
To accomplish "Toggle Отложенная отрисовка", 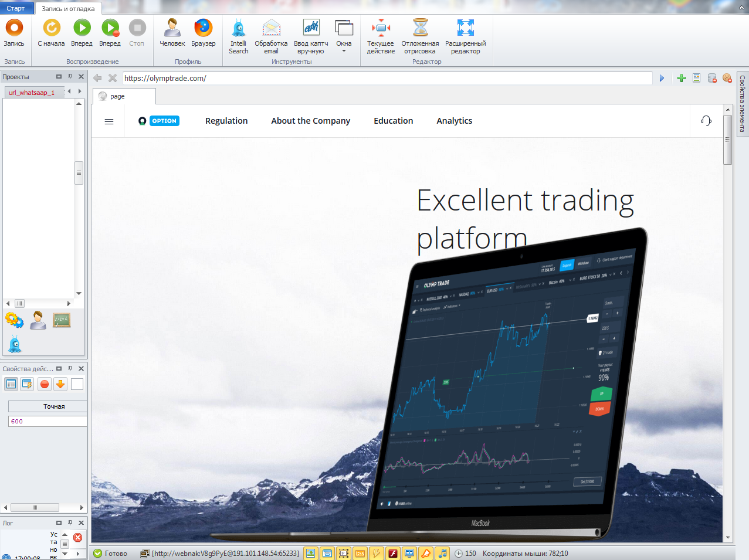I will (x=420, y=36).
